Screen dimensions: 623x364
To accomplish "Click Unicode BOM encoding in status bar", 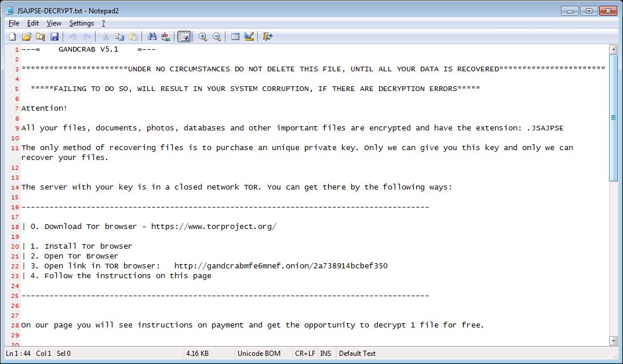I will click(259, 353).
